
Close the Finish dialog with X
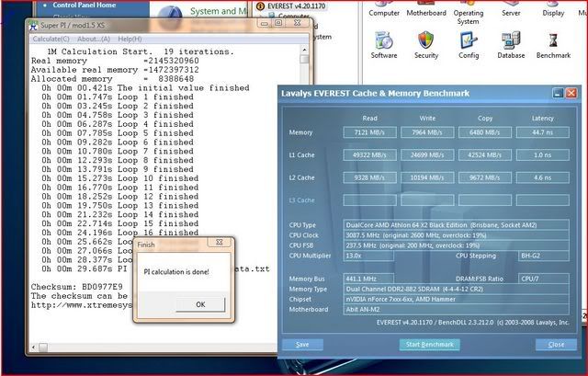point(220,245)
